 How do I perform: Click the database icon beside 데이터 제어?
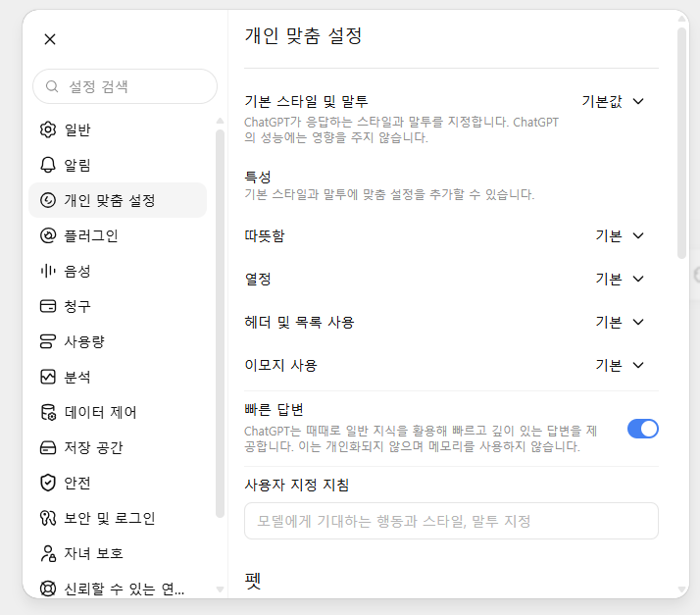click(48, 412)
